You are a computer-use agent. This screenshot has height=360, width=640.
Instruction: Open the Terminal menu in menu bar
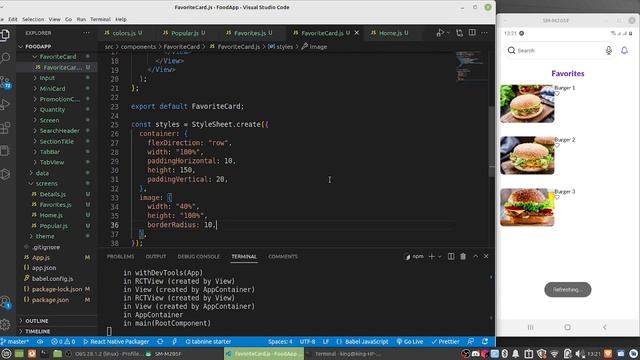point(100,19)
